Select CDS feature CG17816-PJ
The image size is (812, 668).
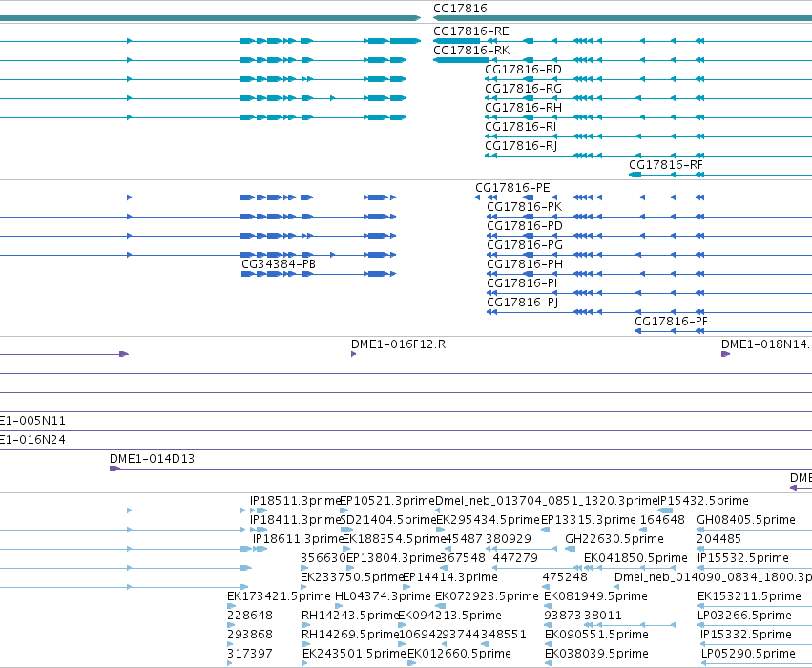(x=523, y=303)
